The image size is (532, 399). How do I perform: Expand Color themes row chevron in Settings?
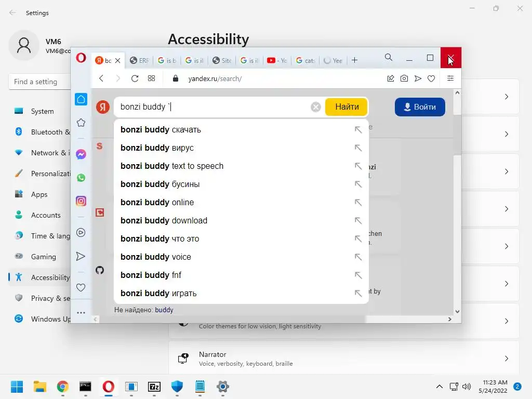[506, 321]
